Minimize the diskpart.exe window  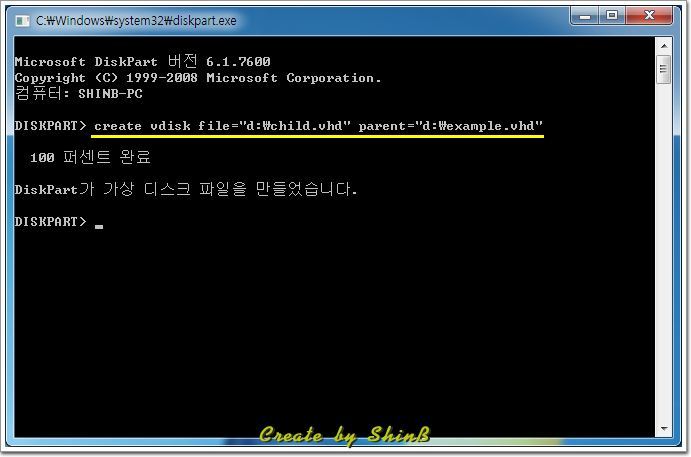[x=585, y=16]
